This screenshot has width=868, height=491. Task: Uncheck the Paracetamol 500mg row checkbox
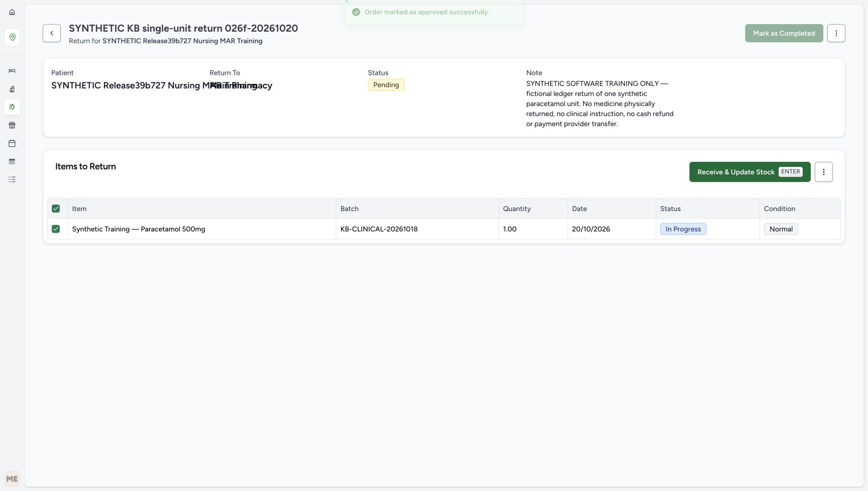click(56, 229)
